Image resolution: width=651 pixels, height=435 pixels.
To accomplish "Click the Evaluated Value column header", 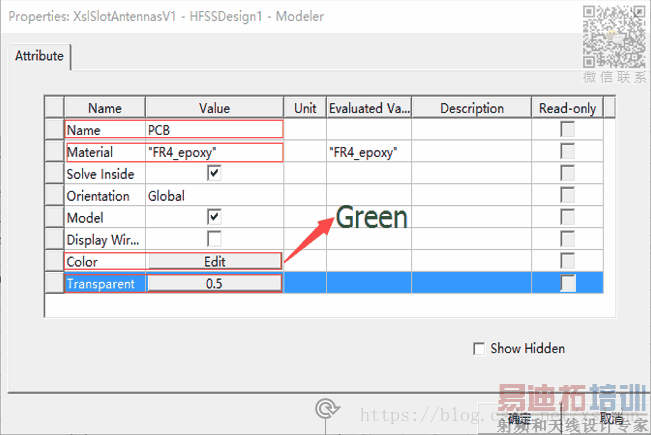I will pos(369,108).
